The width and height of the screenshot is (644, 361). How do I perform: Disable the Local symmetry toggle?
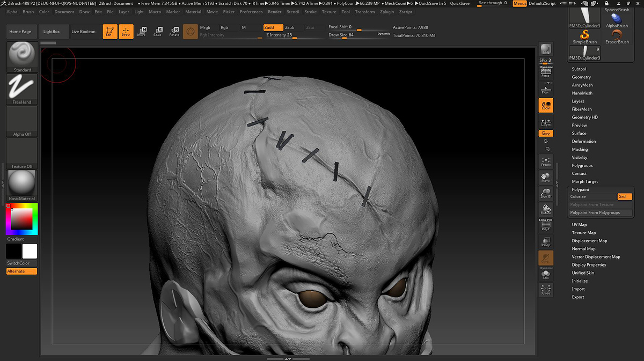click(x=545, y=105)
